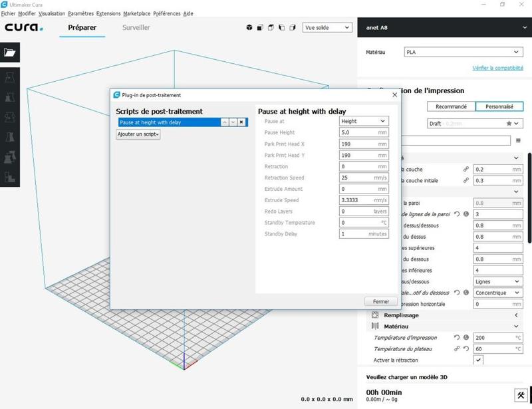Click Park Print Head X field
The height and width of the screenshot is (409, 532).
pyautogui.click(x=364, y=144)
